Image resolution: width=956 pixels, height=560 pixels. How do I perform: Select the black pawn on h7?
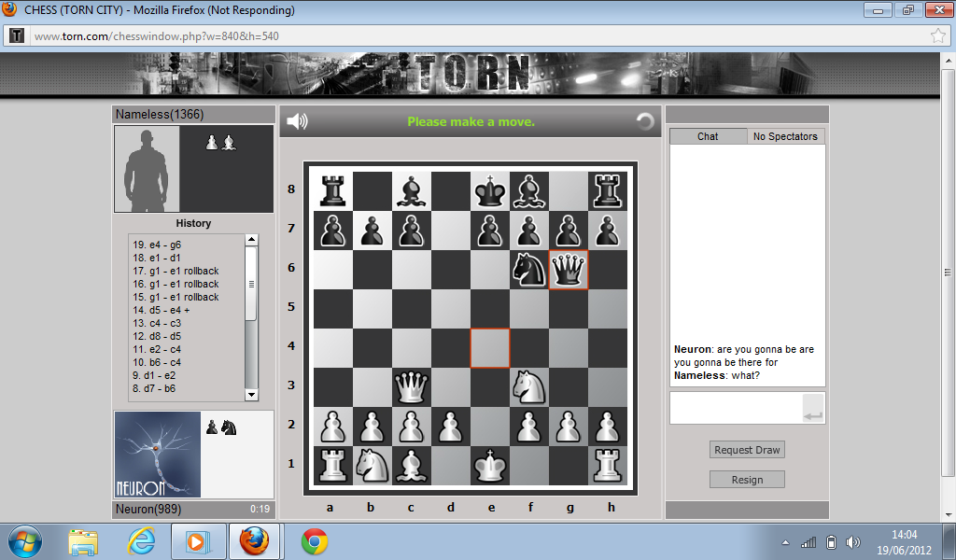[608, 231]
